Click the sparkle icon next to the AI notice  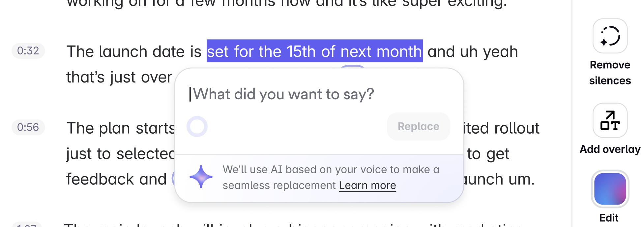coord(201,177)
